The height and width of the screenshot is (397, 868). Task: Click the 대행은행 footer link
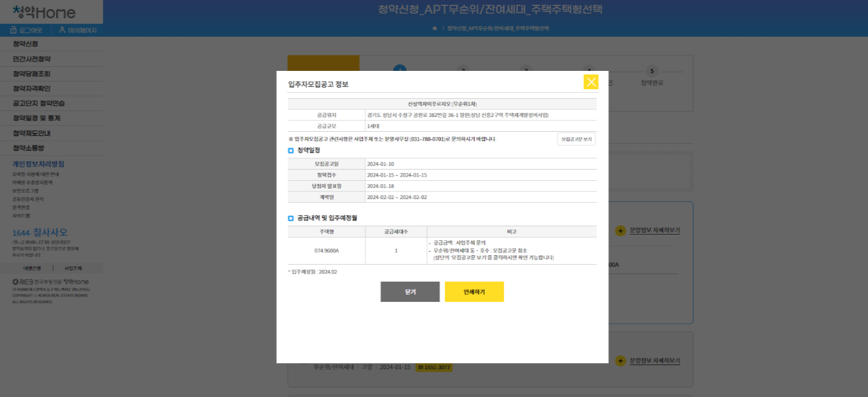click(x=31, y=268)
